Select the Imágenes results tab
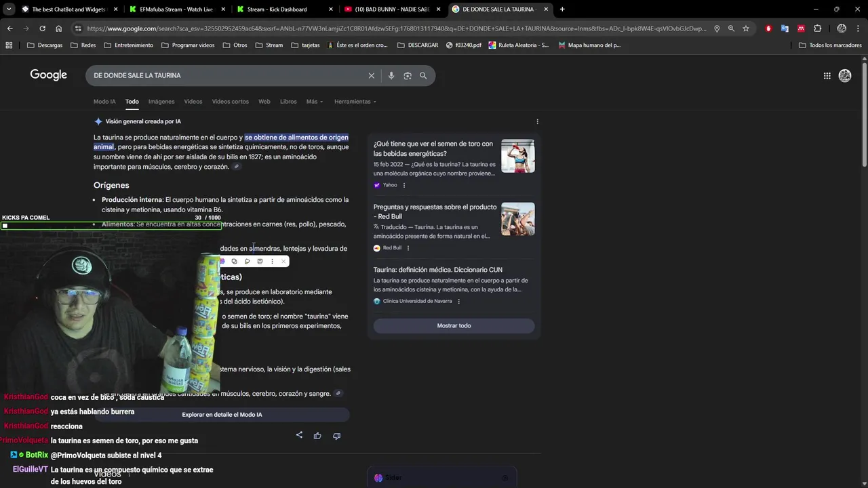Image resolution: width=868 pixels, height=488 pixels. (161, 102)
